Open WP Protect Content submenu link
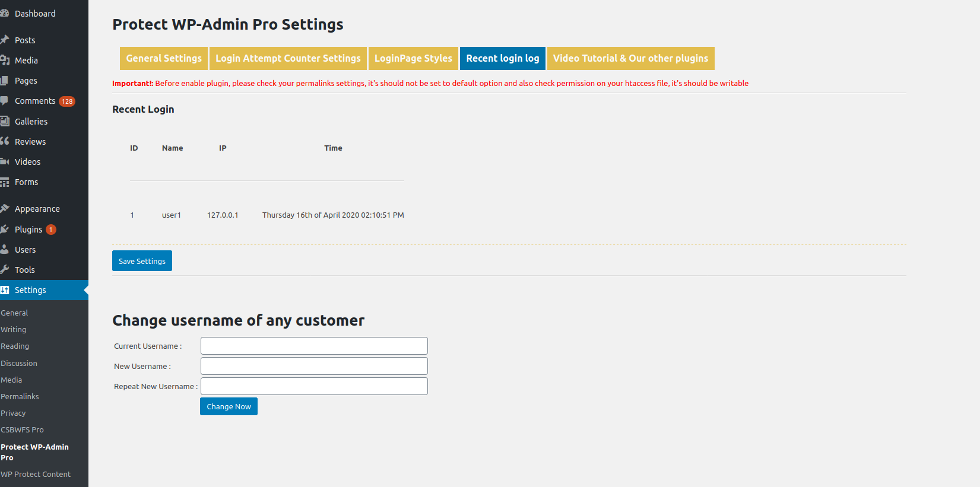The image size is (980, 487). point(36,474)
